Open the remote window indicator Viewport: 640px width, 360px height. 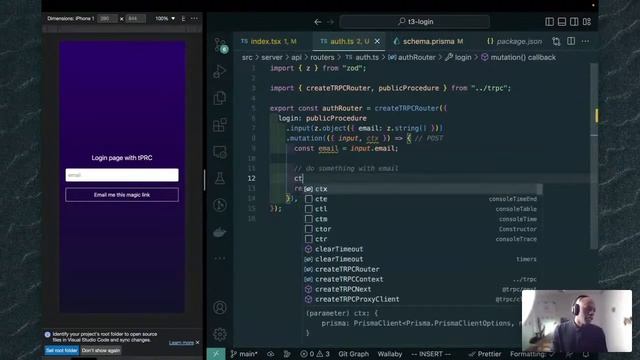pos(216,354)
